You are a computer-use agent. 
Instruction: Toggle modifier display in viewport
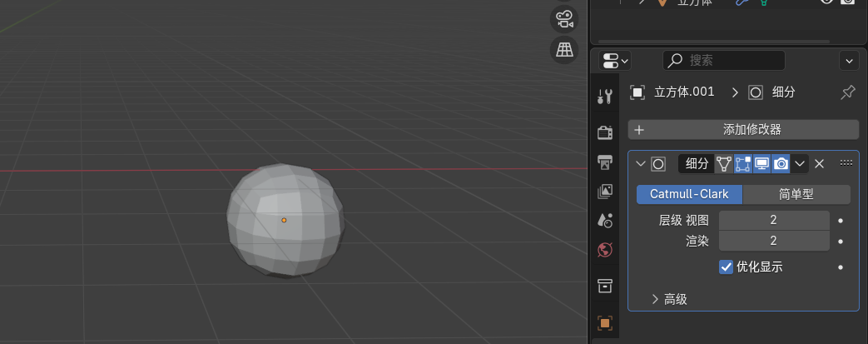coord(761,164)
